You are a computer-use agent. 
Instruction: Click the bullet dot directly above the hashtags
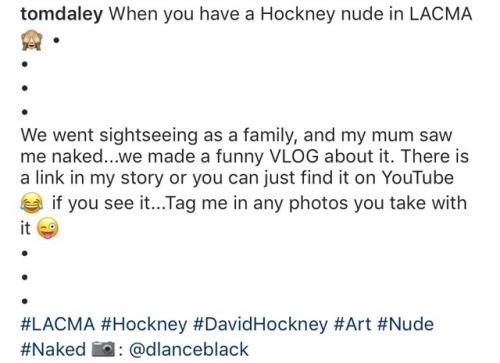(24, 301)
